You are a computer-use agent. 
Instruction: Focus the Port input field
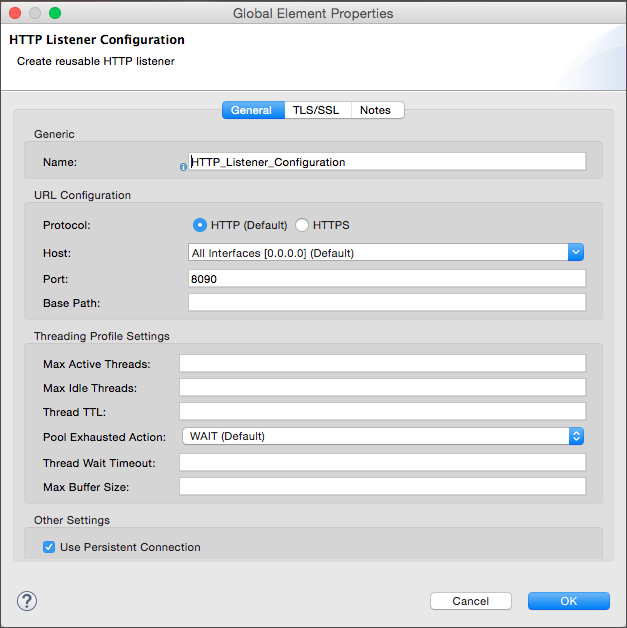coord(386,279)
